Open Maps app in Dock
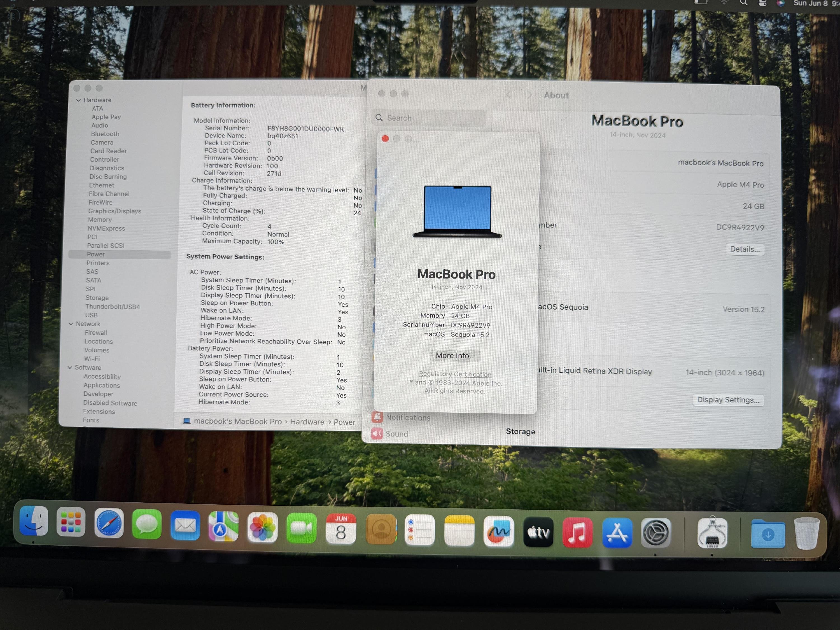The width and height of the screenshot is (840, 630). click(x=223, y=527)
